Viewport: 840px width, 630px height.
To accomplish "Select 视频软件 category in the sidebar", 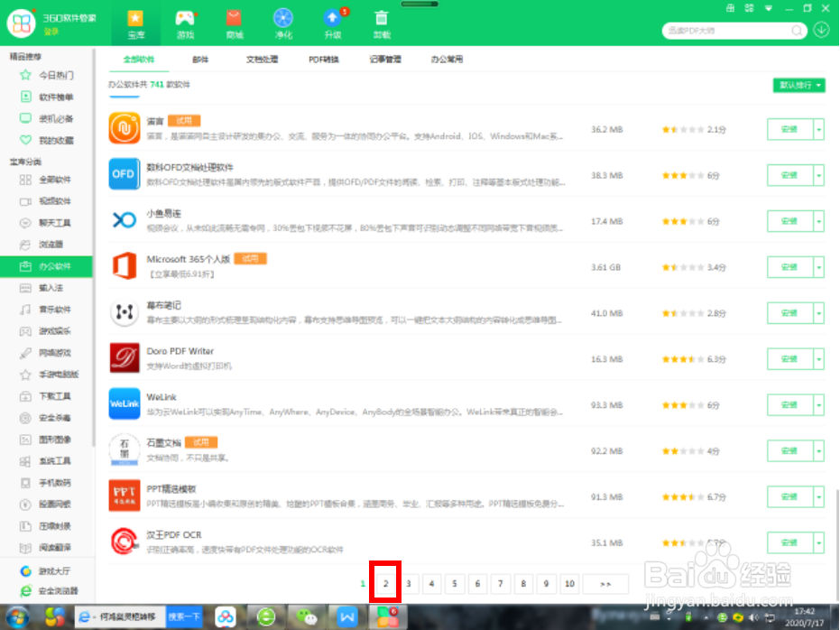I will (45, 201).
